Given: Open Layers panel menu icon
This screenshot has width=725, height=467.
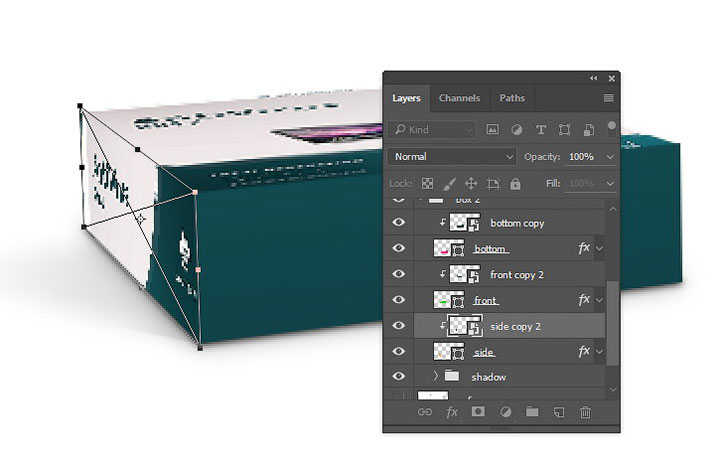Looking at the screenshot, I should point(608,98).
